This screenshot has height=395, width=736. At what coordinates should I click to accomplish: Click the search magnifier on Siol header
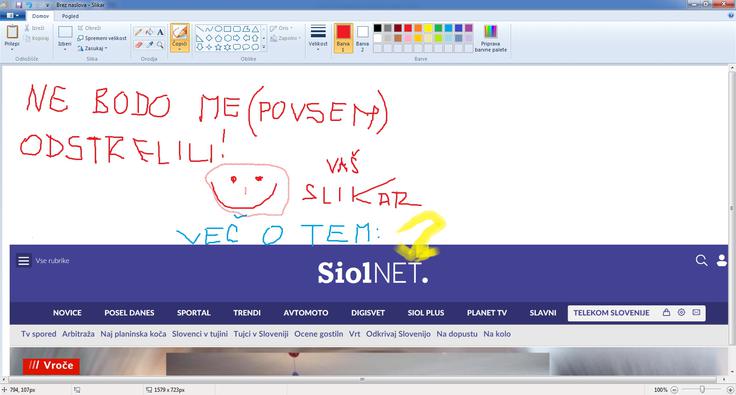(x=701, y=260)
